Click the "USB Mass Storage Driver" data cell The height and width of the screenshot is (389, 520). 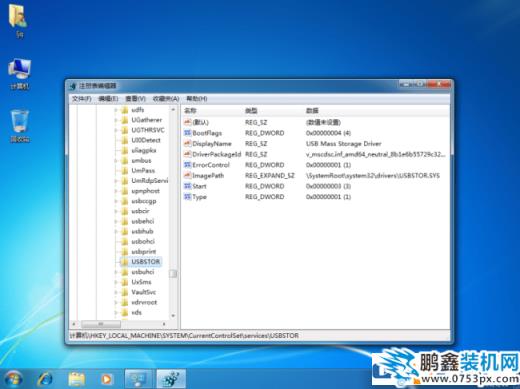pyautogui.click(x=343, y=144)
